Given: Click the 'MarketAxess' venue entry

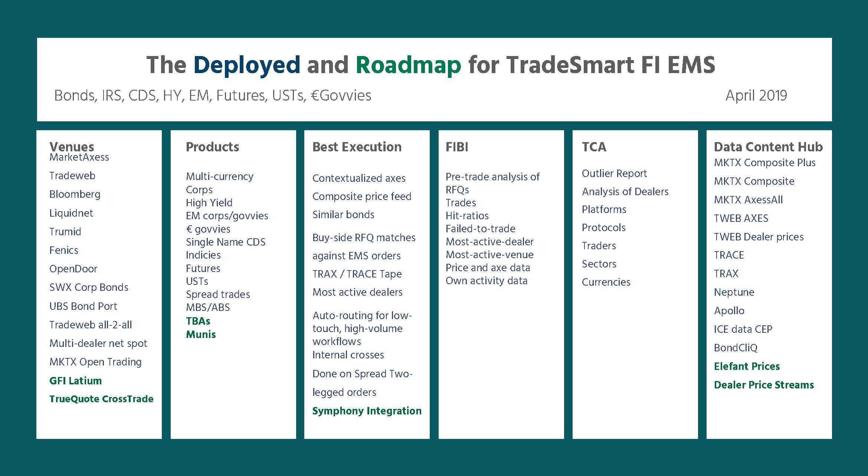Looking at the screenshot, I should click(x=79, y=157).
